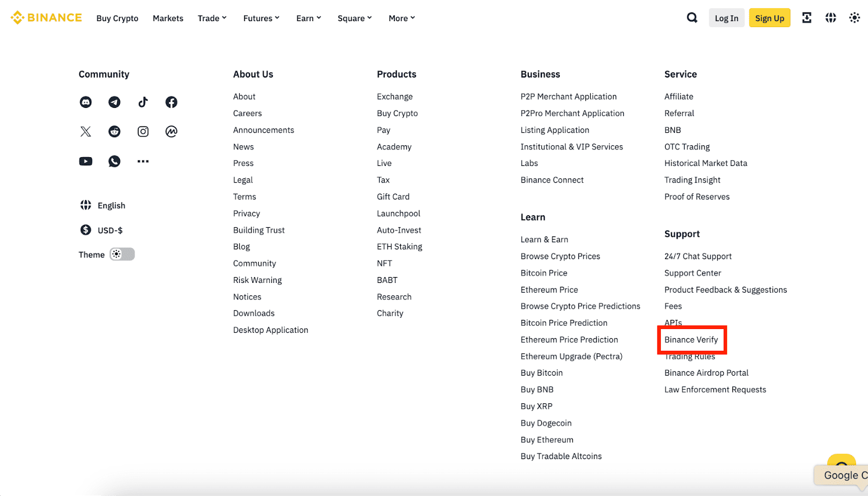
Task: Open the Risk Warning link
Action: pos(258,280)
